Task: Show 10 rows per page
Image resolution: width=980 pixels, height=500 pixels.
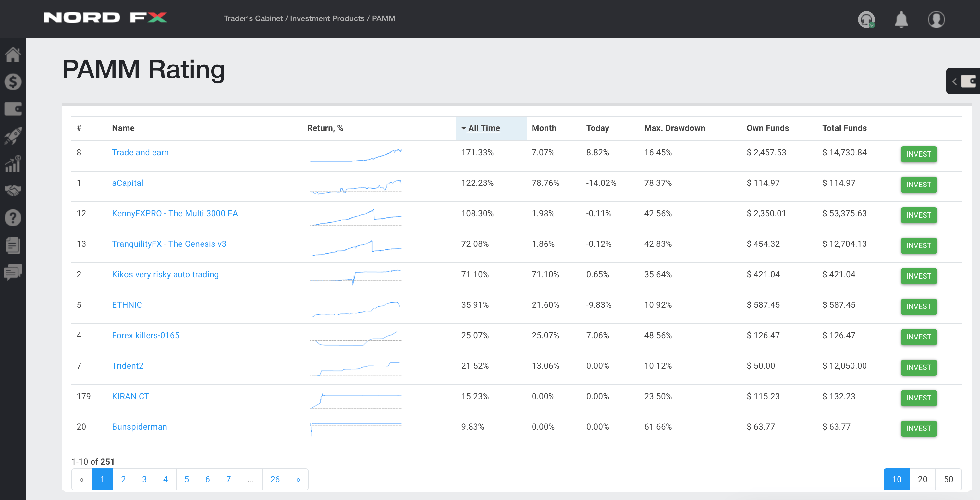Action: [897, 479]
